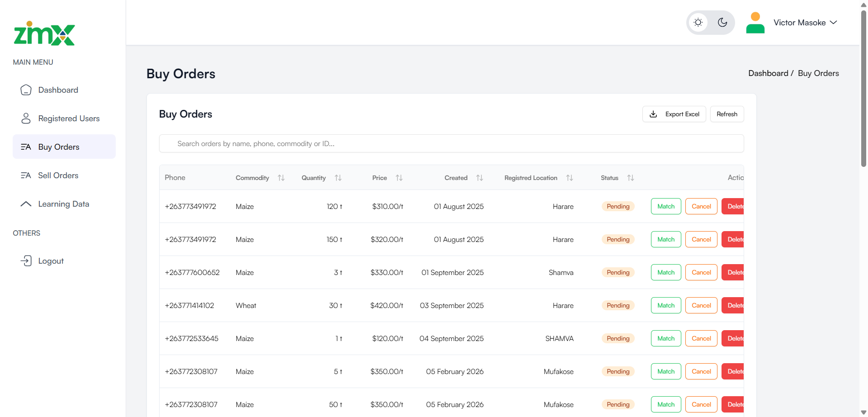Sort by Status column arrows

631,178
